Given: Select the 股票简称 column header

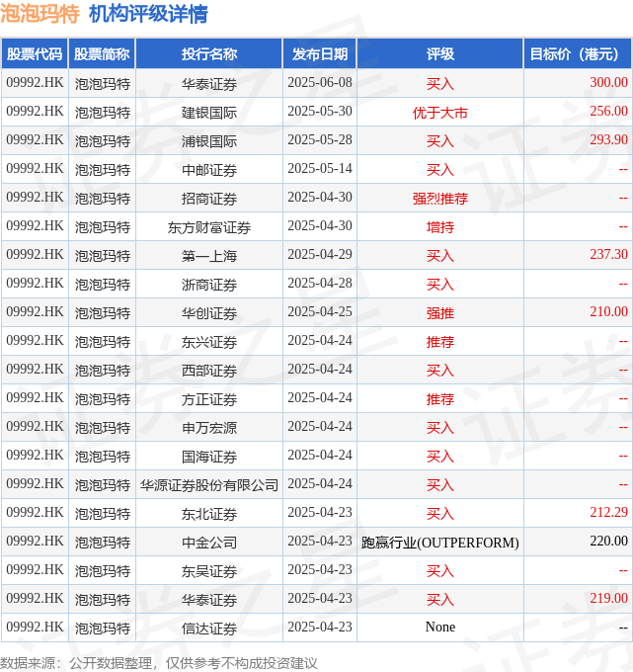Looking at the screenshot, I should pos(102,54).
